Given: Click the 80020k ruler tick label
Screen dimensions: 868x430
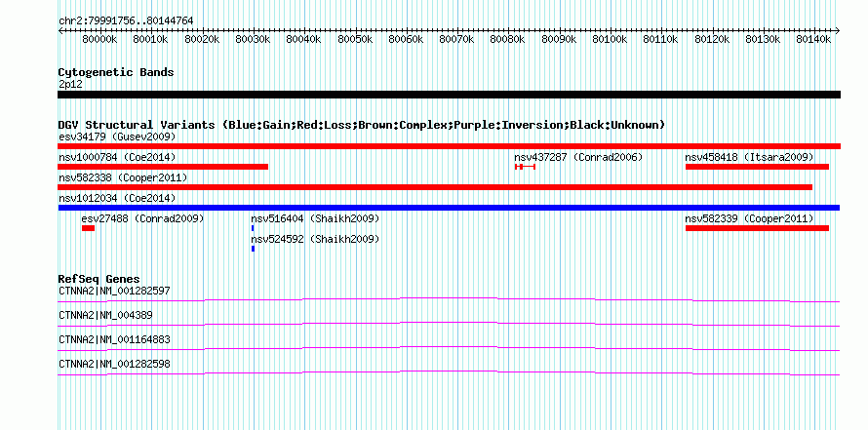Looking at the screenshot, I should pyautogui.click(x=202, y=39).
